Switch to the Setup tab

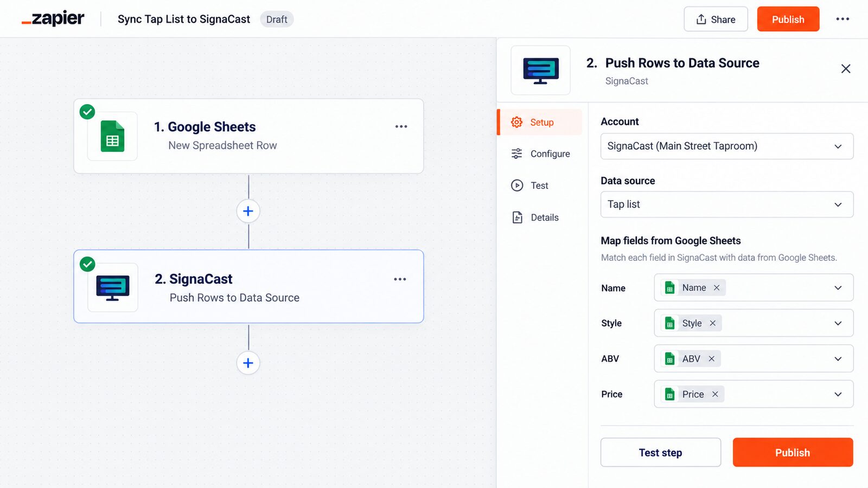[540, 122]
